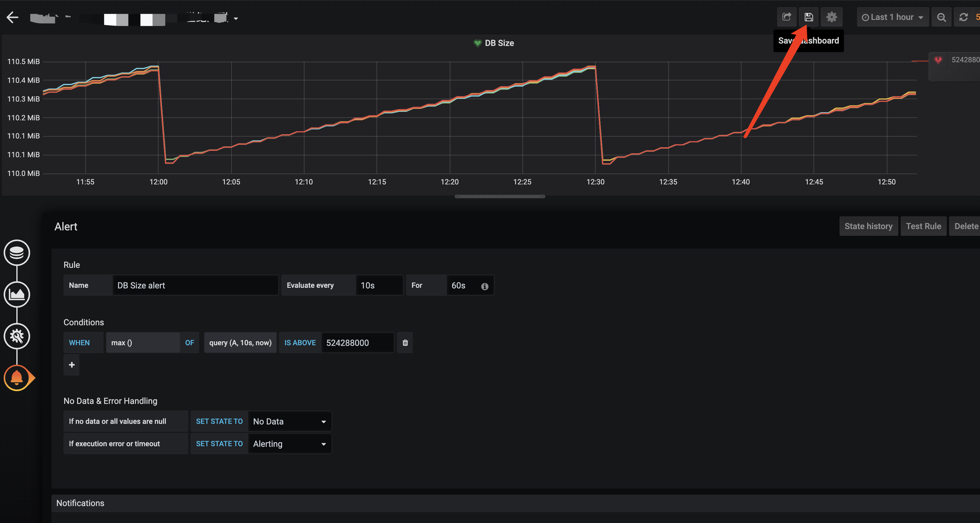Add a new condition with plus button
Image resolution: width=980 pixels, height=523 pixels.
pos(71,365)
